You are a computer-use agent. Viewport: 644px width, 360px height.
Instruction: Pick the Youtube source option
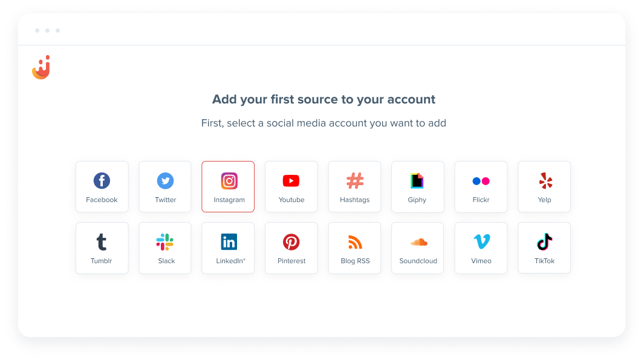point(291,186)
